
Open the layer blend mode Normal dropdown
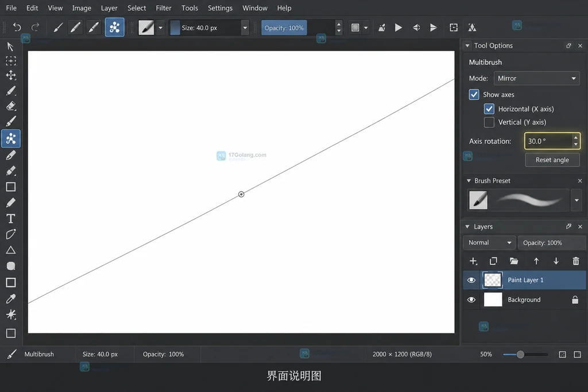(489, 242)
